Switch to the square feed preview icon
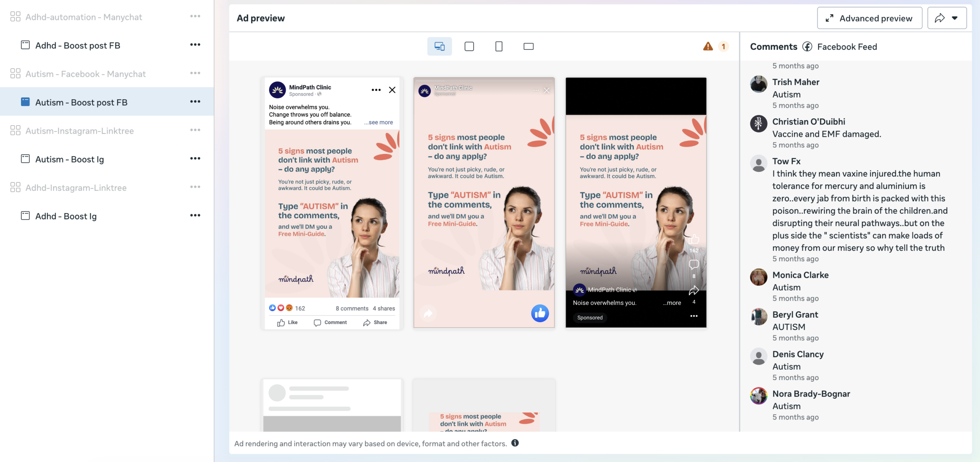 (x=469, y=46)
